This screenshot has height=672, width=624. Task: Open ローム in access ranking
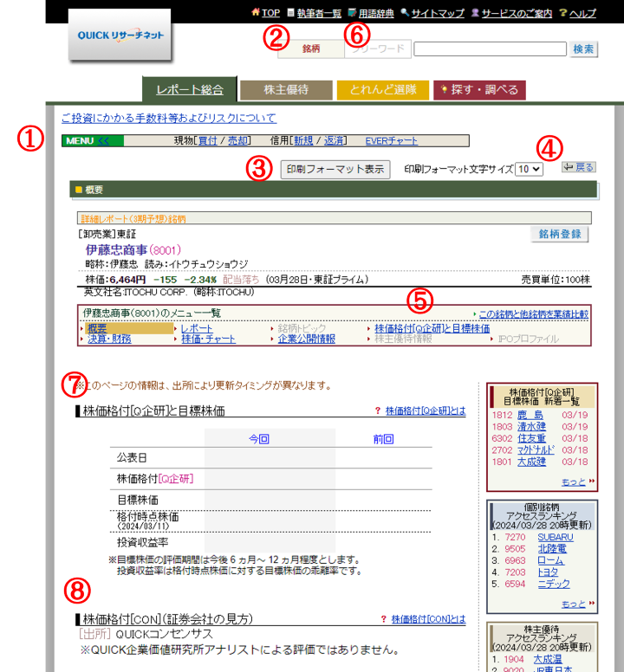pos(550,560)
